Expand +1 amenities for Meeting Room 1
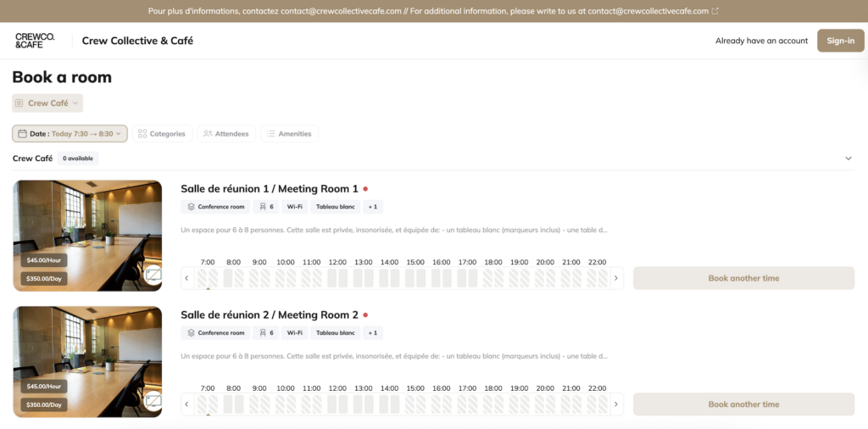This screenshot has width=868, height=429. point(373,207)
